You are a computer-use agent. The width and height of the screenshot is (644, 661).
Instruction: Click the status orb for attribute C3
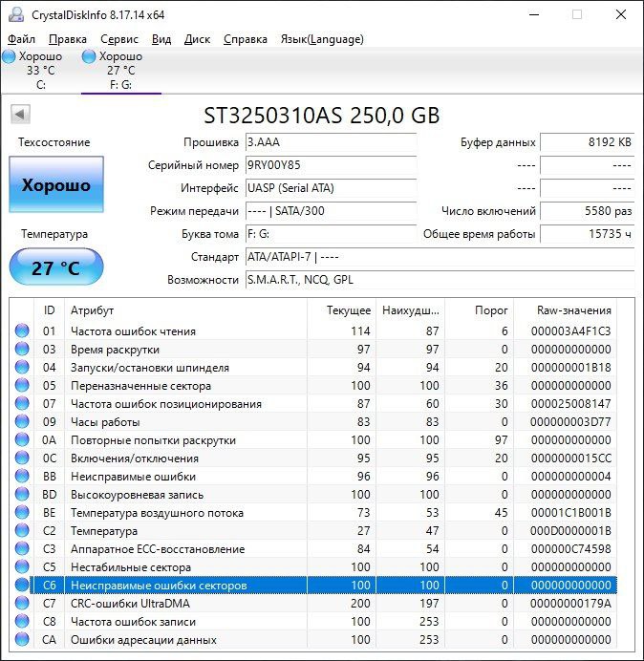pyautogui.click(x=22, y=548)
